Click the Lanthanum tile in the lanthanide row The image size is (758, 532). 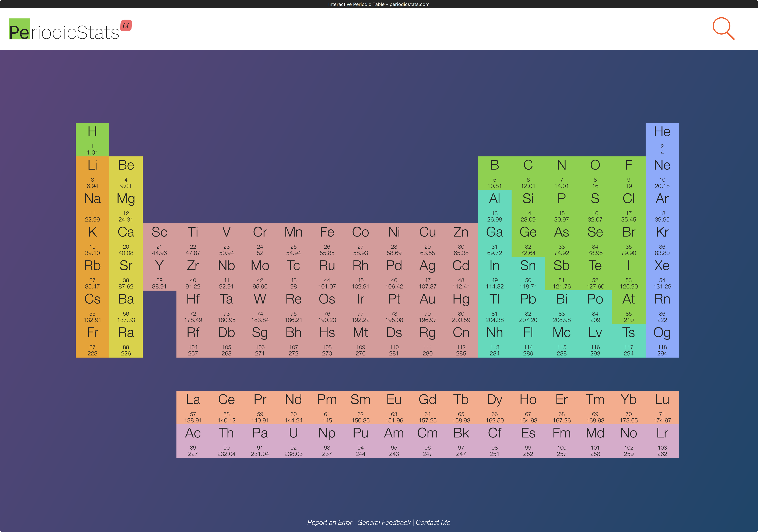tap(193, 407)
